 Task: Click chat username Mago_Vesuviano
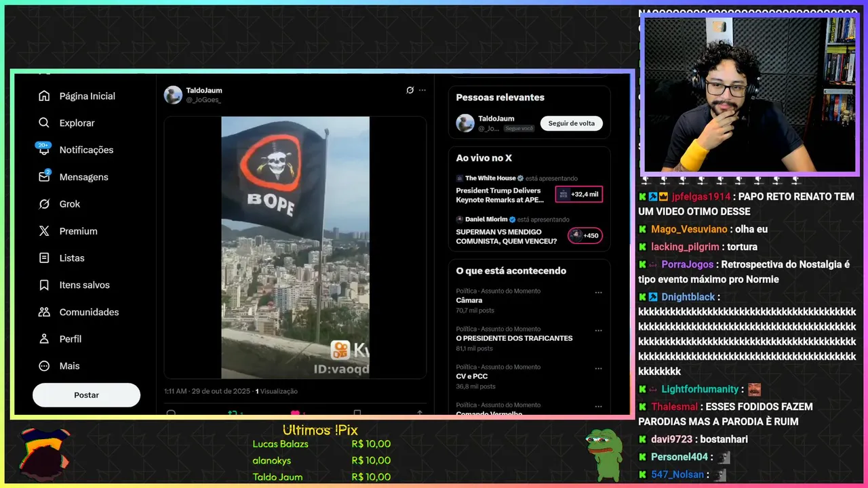pos(689,229)
